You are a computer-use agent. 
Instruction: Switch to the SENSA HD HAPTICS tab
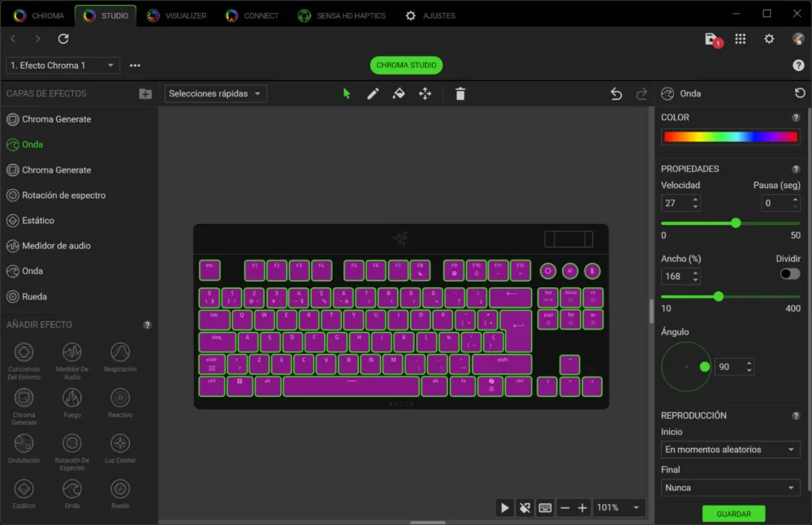click(x=342, y=15)
